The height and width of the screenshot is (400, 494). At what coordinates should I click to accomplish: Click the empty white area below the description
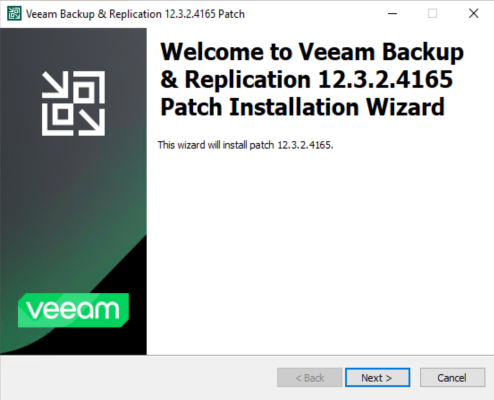(320, 253)
